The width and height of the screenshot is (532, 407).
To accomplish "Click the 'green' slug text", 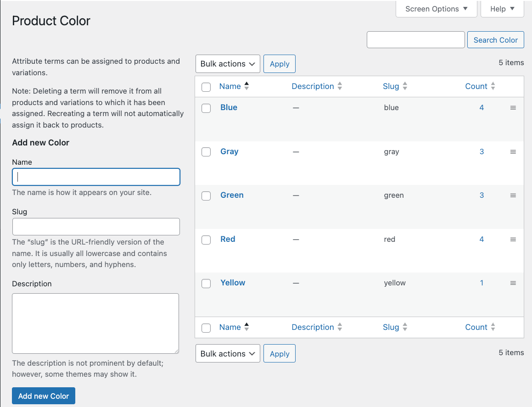I will 394,195.
